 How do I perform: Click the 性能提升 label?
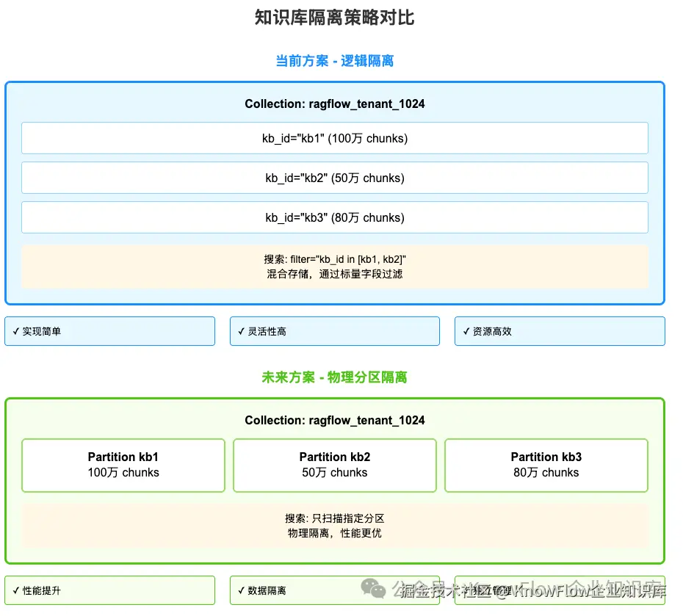109,590
